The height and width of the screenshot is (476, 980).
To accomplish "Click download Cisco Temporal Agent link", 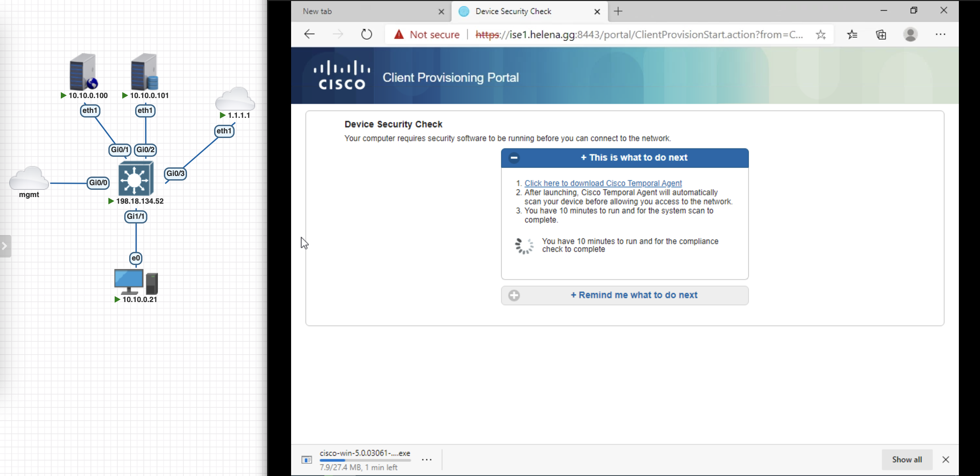I will point(603,183).
